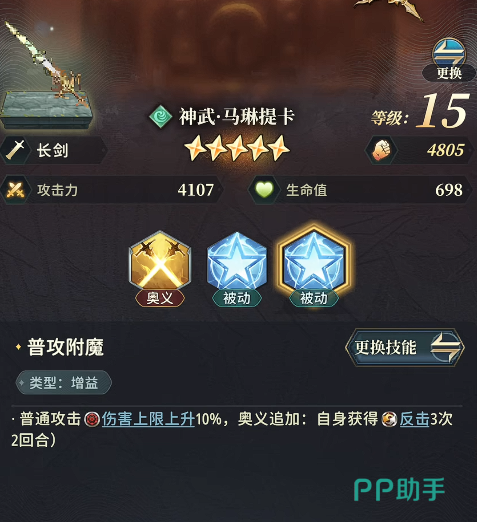Tap the 长剑 sword type icon
This screenshot has width=477, height=522.
(x=15, y=150)
